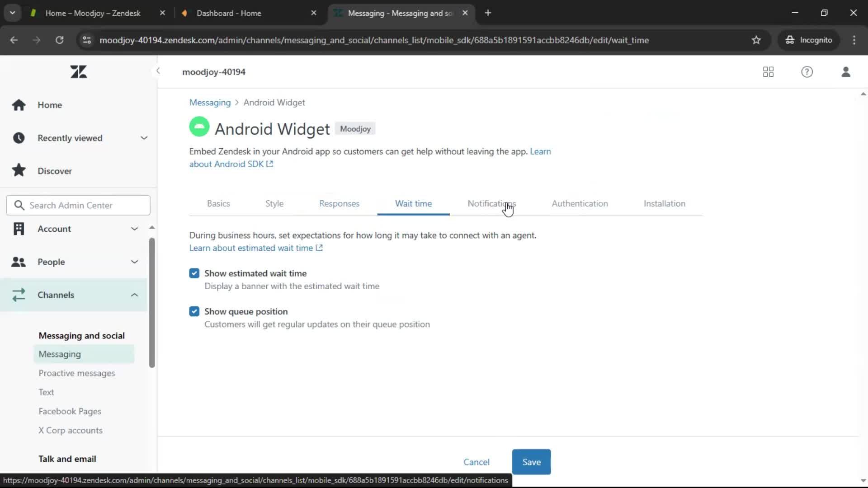Switch to the Style tab

click(x=274, y=203)
